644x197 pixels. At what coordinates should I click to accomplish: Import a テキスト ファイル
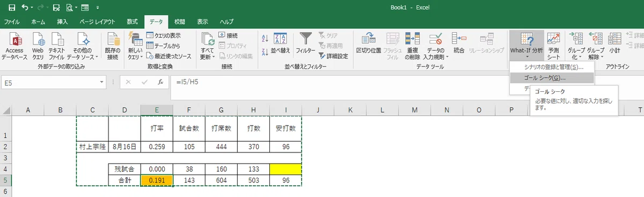point(56,46)
